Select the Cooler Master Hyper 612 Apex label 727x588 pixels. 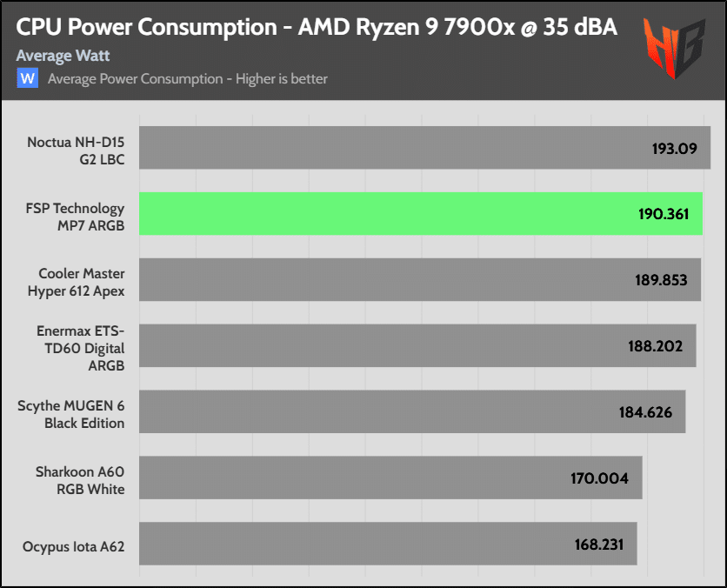coord(76,282)
